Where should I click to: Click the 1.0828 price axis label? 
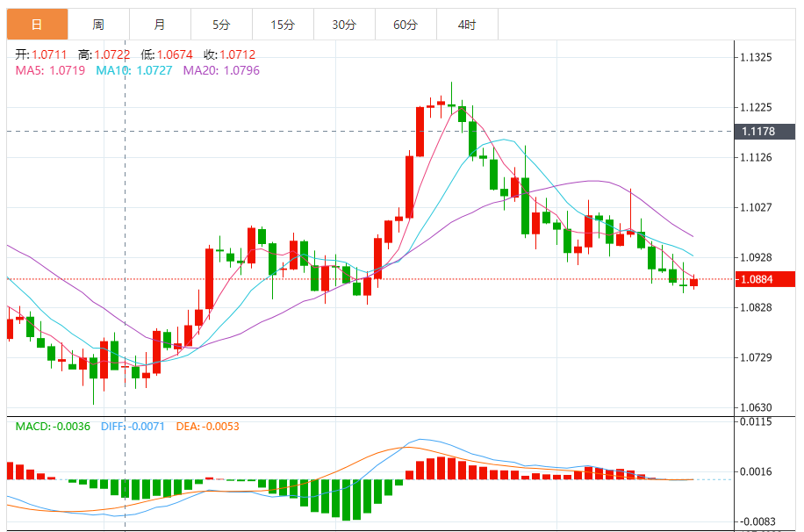tap(756, 307)
